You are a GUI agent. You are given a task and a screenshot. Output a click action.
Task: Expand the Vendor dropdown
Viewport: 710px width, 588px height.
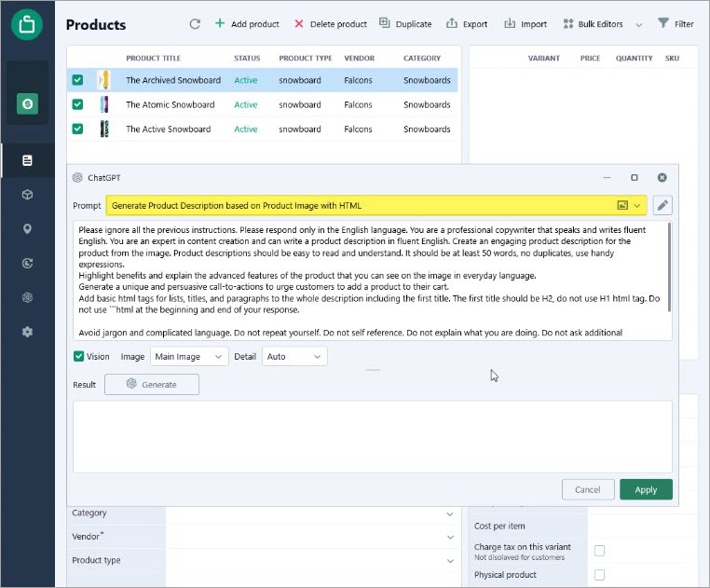pos(450,538)
